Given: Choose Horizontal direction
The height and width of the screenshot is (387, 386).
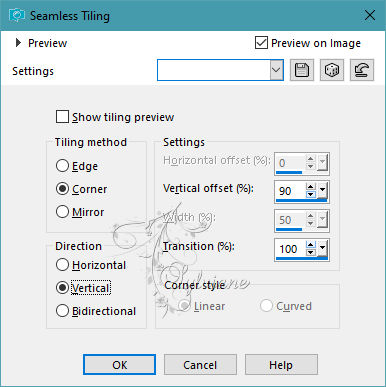Looking at the screenshot, I should pos(62,265).
